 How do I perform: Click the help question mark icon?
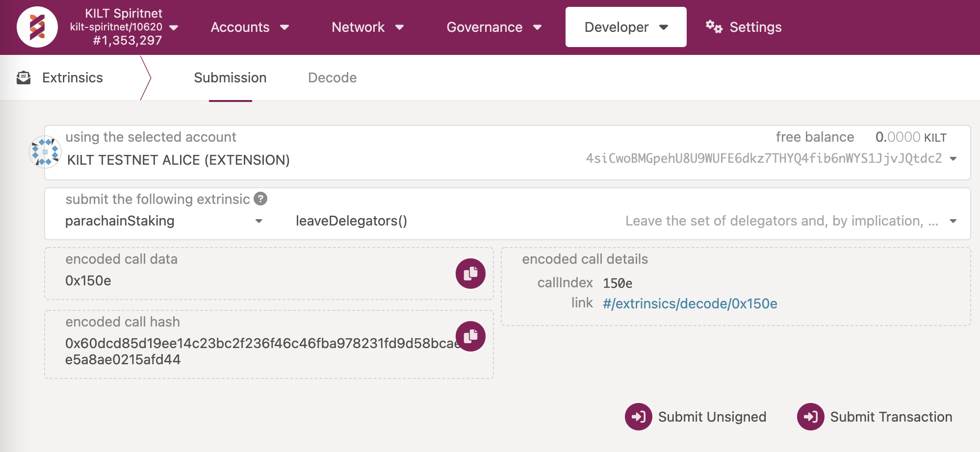pos(260,199)
